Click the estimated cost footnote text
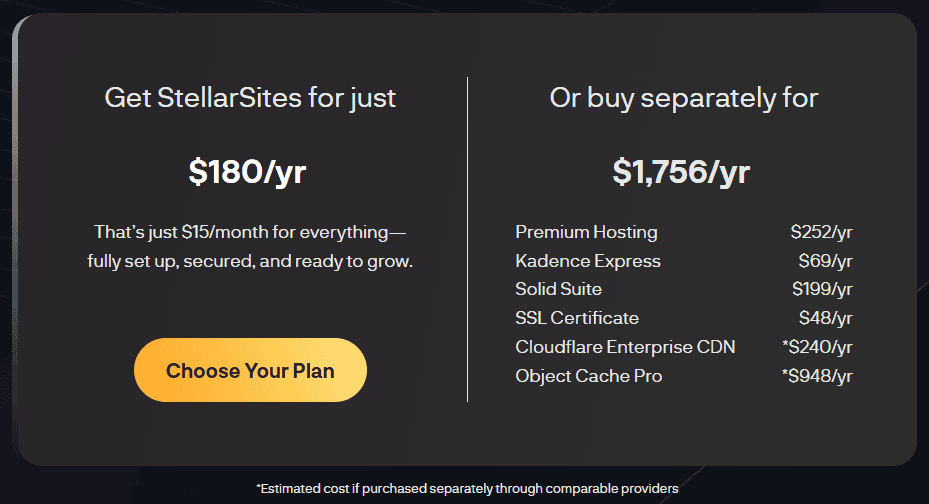This screenshot has width=929, height=504. pyautogui.click(x=467, y=489)
